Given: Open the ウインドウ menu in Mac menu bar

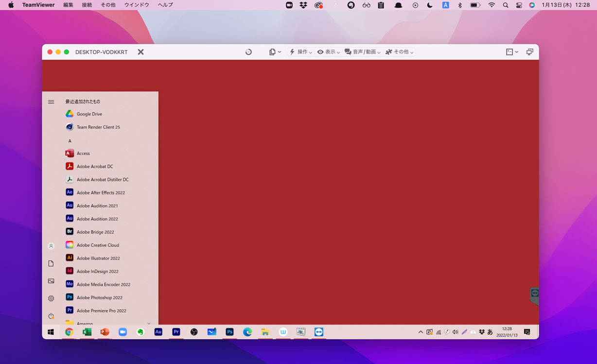Looking at the screenshot, I should pyautogui.click(x=137, y=5).
